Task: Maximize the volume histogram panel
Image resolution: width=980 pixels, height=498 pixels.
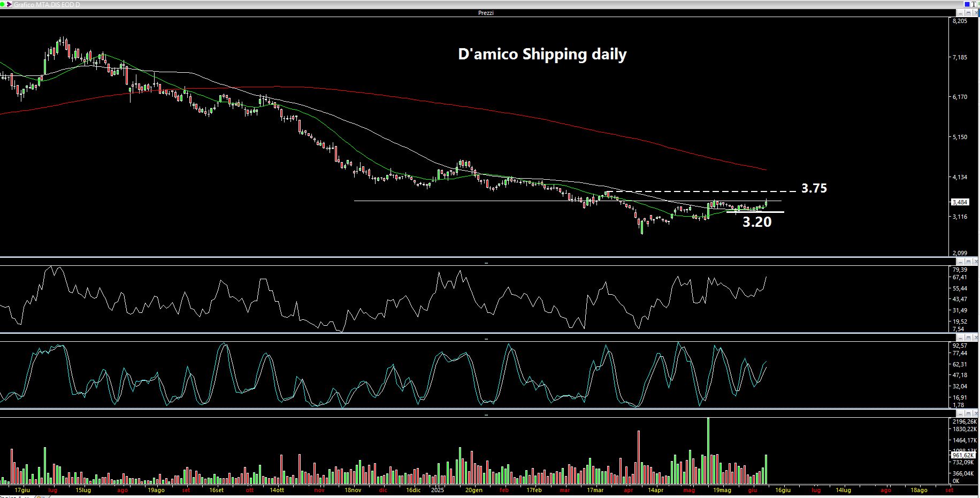Action: tap(968, 413)
